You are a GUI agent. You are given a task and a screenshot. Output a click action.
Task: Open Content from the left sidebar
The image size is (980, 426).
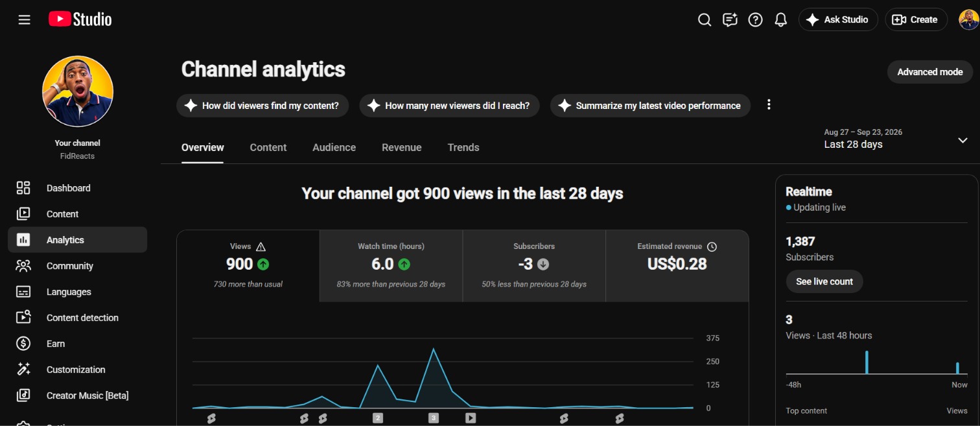point(78,214)
